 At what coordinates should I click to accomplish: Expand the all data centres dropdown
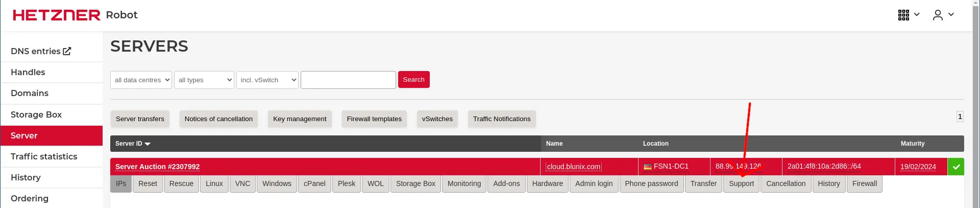(x=141, y=80)
